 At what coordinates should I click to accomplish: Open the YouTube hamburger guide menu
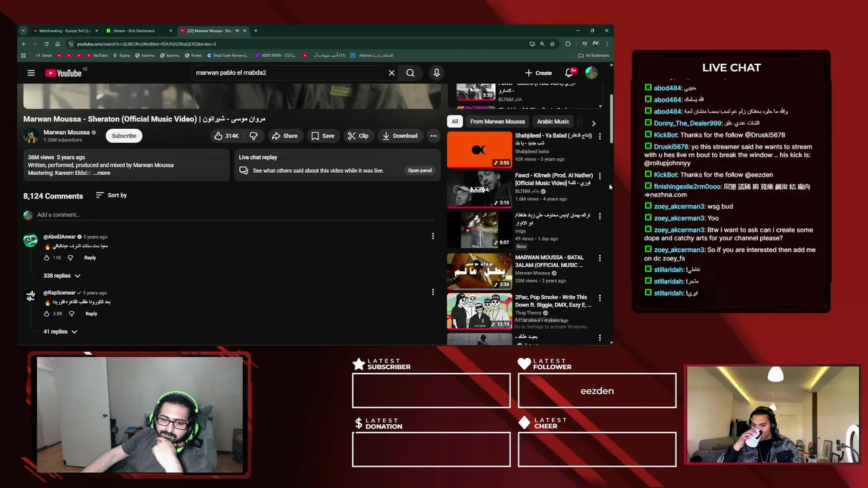[31, 73]
